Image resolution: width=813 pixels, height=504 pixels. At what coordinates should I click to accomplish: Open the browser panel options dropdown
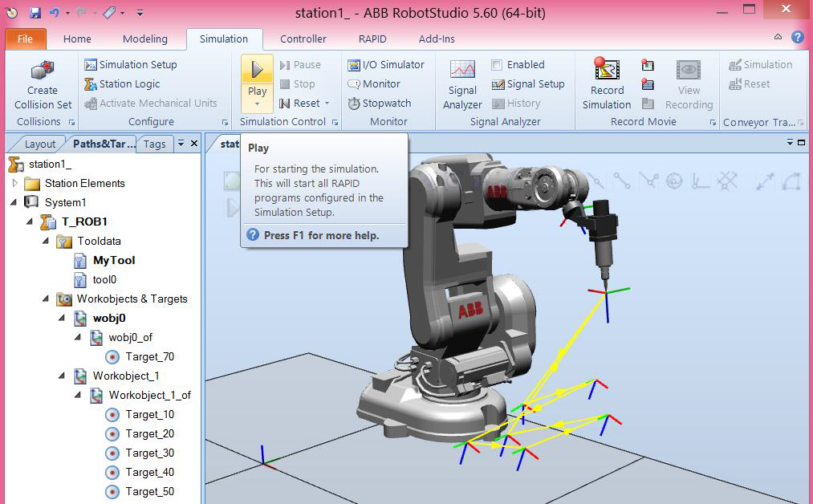pyautogui.click(x=181, y=143)
